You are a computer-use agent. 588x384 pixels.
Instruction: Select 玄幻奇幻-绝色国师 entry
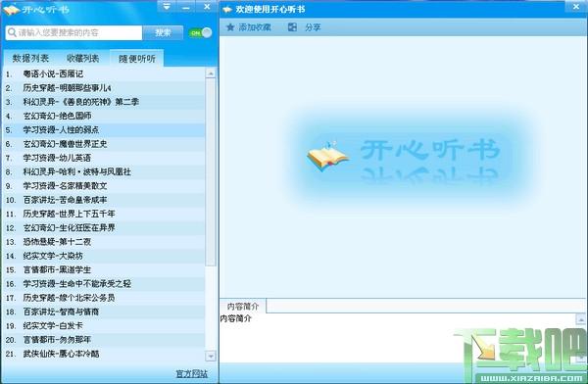pyautogui.click(x=105, y=116)
